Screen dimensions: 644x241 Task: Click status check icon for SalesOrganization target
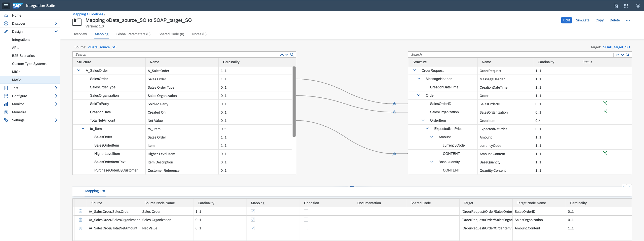(605, 112)
